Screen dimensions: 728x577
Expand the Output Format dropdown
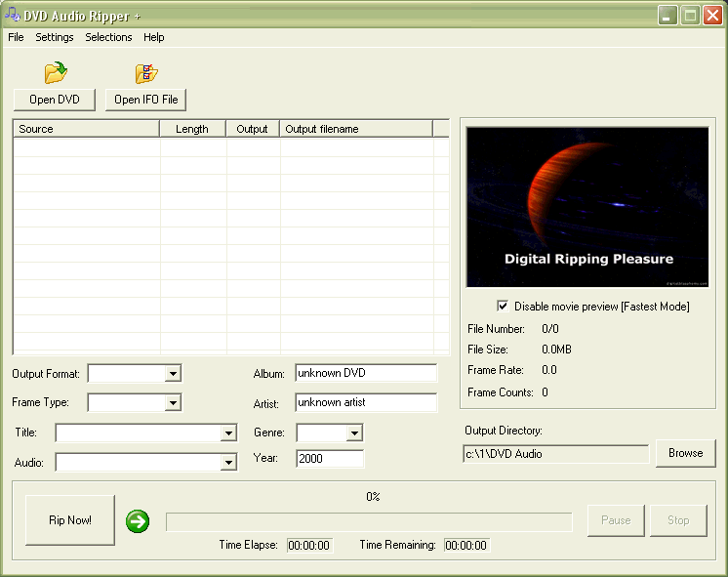coord(173,373)
